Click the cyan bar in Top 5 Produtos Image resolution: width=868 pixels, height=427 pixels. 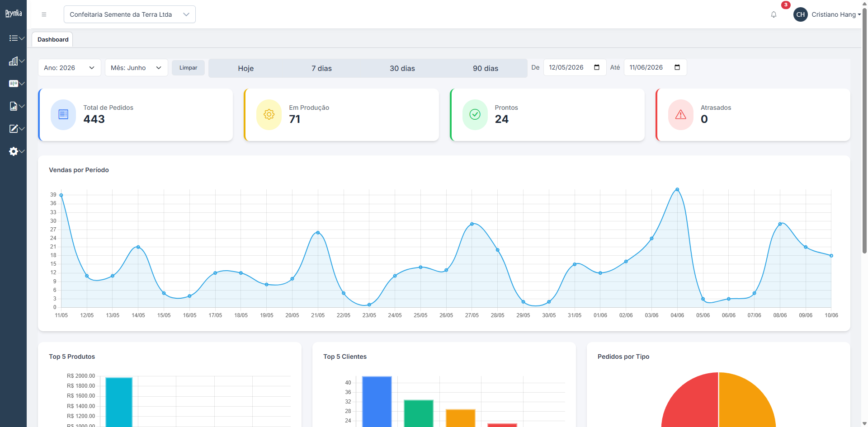(x=119, y=402)
